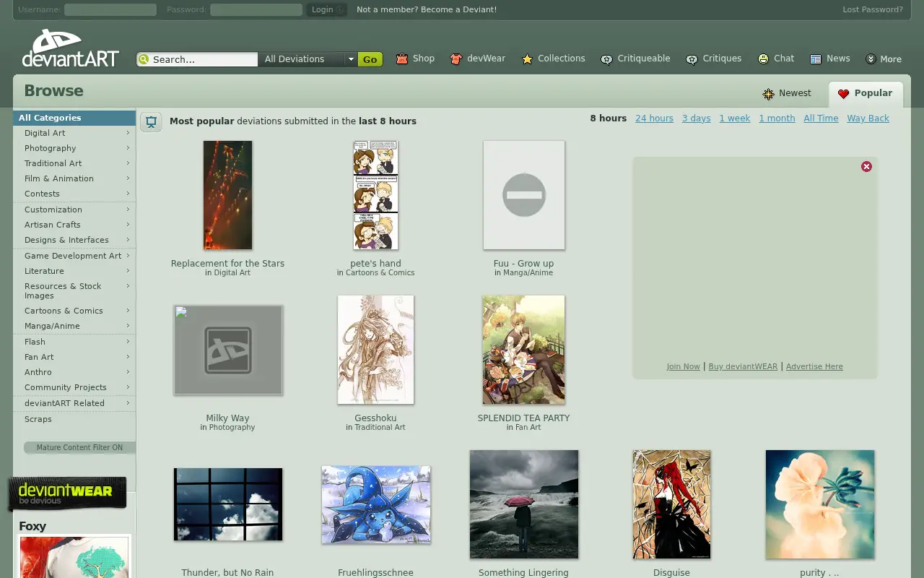The width and height of the screenshot is (924, 578).
Task: Select the All Time filter
Action: point(821,118)
